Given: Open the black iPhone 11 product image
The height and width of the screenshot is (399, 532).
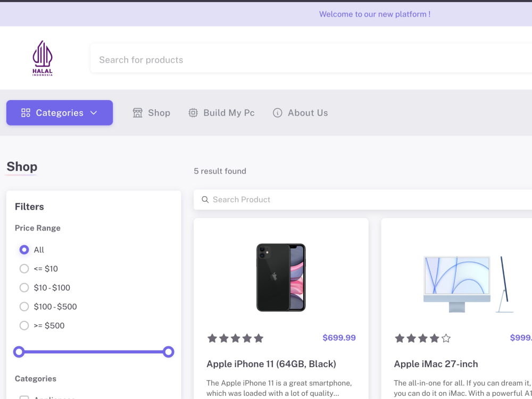Looking at the screenshot, I should click(281, 277).
